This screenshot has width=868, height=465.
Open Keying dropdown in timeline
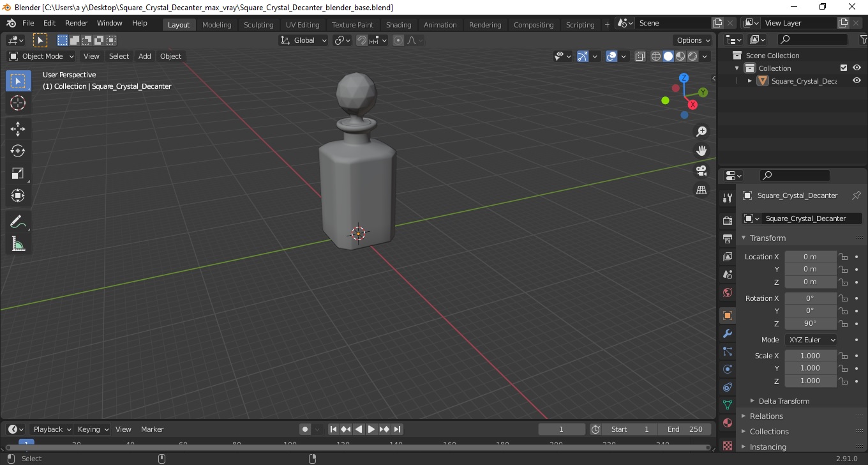92,429
